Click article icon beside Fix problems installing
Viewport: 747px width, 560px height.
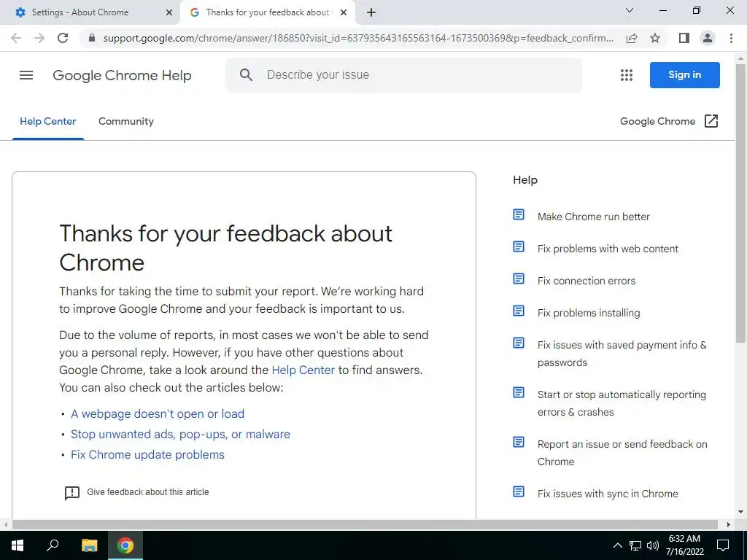(519, 311)
